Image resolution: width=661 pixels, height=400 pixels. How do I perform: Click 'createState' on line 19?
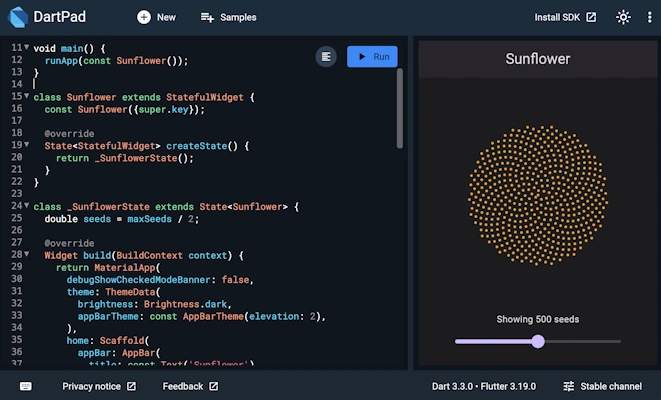click(196, 146)
